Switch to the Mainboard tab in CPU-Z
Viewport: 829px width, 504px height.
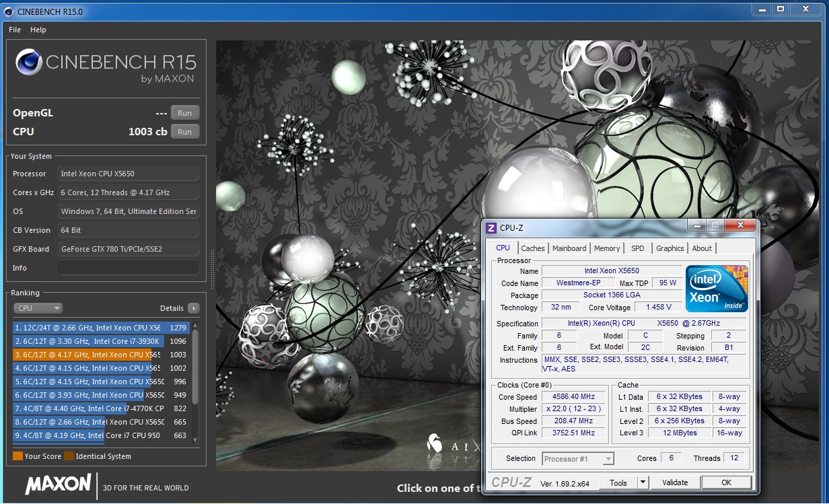569,248
